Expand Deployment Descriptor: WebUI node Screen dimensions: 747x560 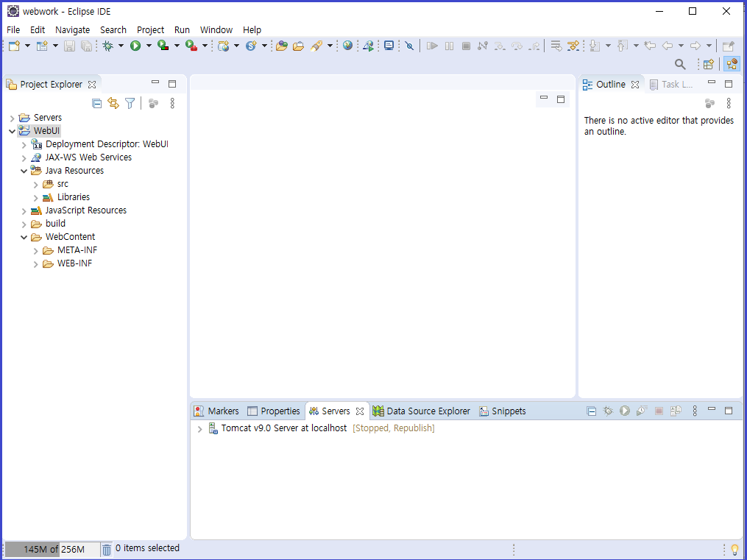tap(24, 145)
